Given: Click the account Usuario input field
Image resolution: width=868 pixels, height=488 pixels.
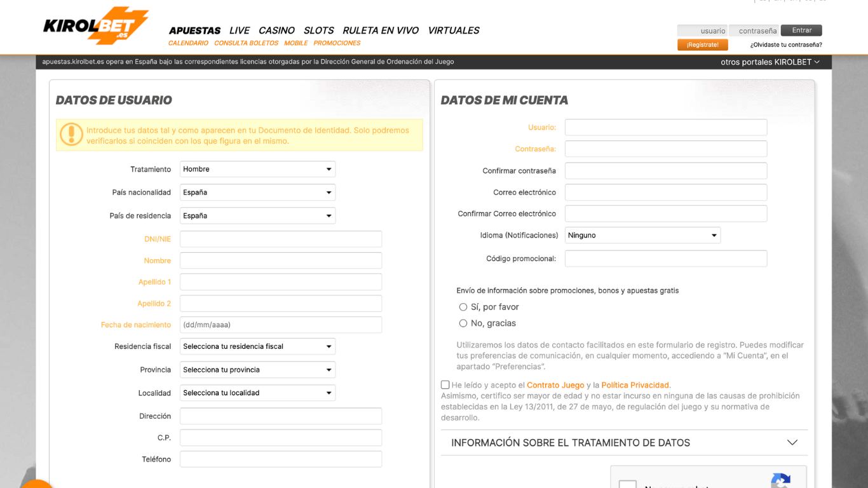Looking at the screenshot, I should coord(666,127).
